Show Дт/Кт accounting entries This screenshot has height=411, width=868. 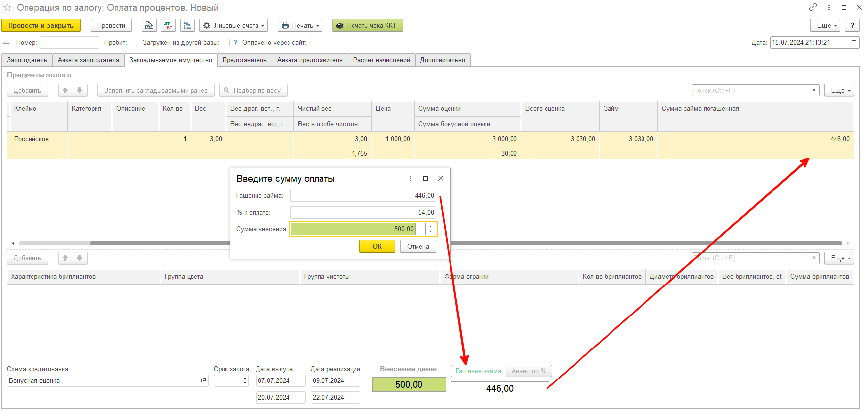click(168, 25)
